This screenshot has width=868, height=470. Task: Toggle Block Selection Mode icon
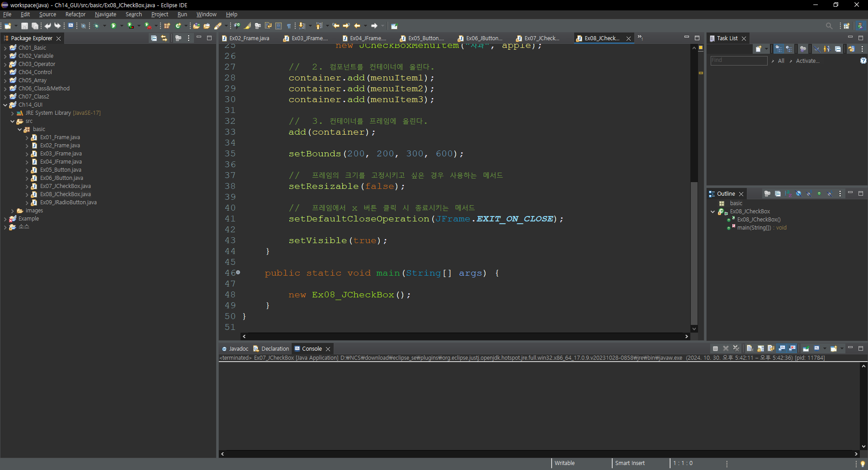(278, 26)
